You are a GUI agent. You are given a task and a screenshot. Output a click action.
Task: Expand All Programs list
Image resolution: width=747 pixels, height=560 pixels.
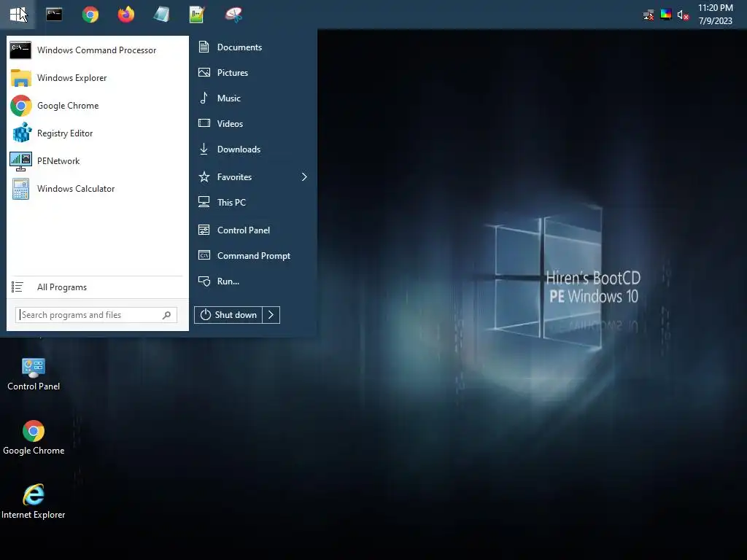click(x=98, y=287)
